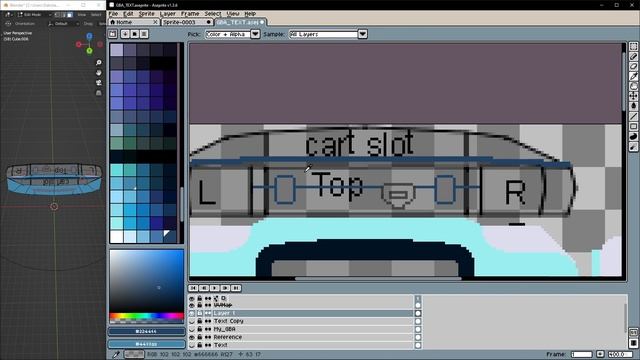Click Blender viewport zoom magnifier icon
Image resolution: width=640 pixels, height=360 pixels.
(x=98, y=62)
